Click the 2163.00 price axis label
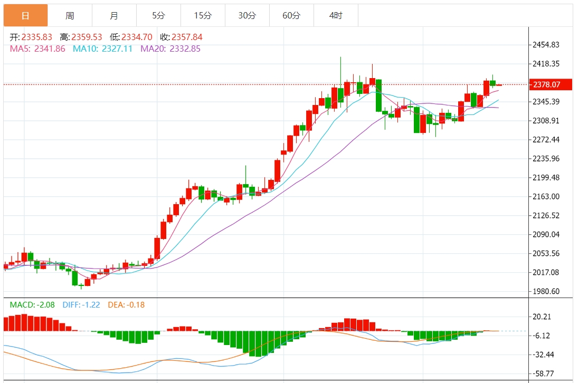The image size is (588, 383). tap(546, 196)
